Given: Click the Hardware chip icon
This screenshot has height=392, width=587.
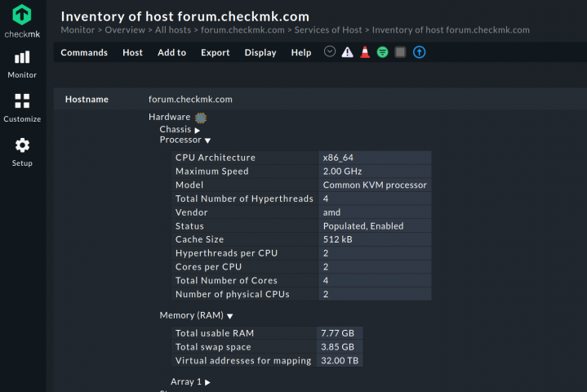Looking at the screenshot, I should (201, 118).
